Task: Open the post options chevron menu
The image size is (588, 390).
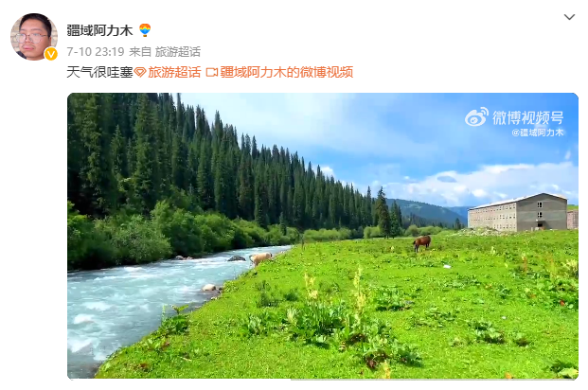Action: 569,17
